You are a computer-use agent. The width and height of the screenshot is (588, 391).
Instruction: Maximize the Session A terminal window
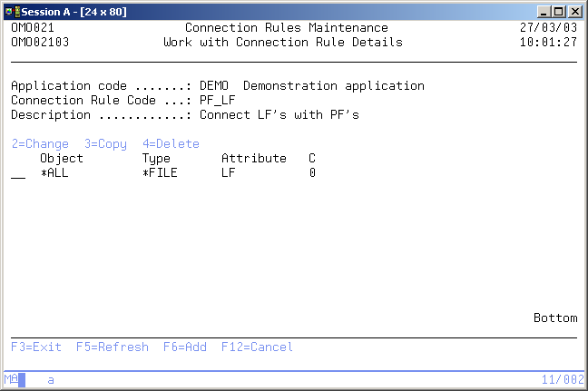pyautogui.click(x=559, y=10)
